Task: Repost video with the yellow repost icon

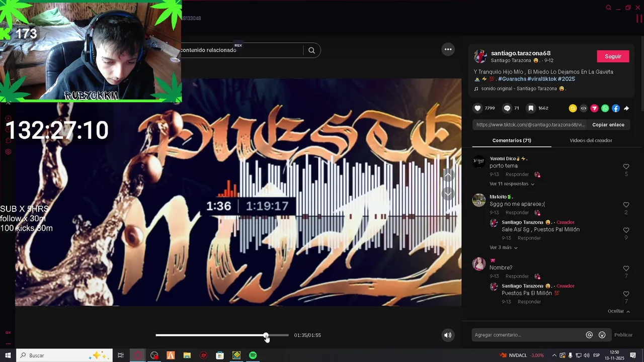Action: 573,108
